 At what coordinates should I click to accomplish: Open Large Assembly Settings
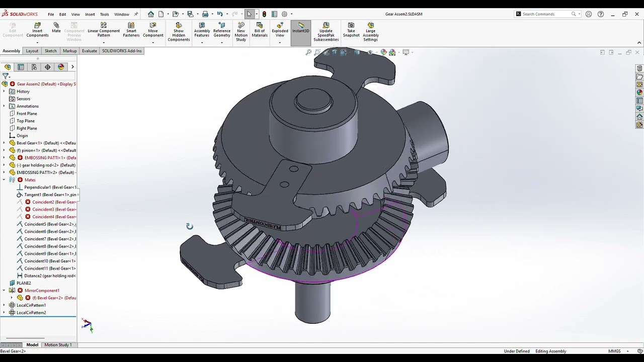pyautogui.click(x=371, y=32)
